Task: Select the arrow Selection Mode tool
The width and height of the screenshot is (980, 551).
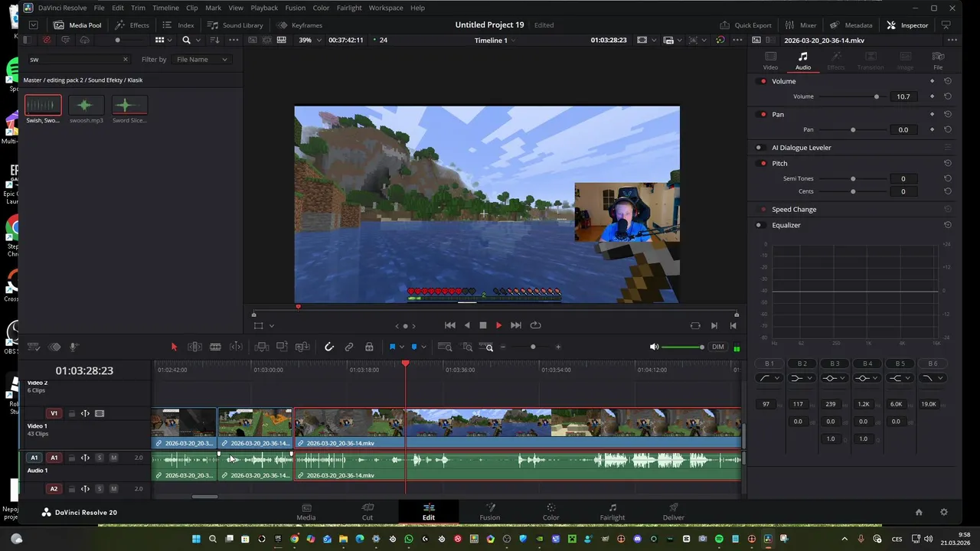Action: coord(174,347)
